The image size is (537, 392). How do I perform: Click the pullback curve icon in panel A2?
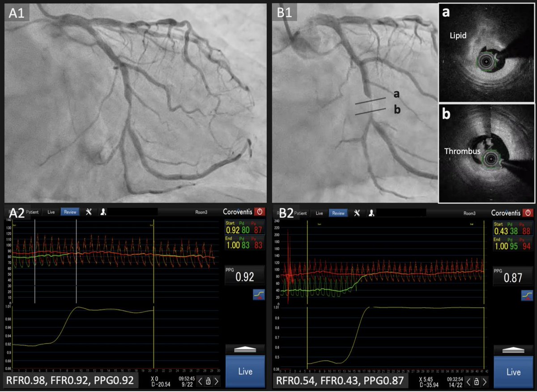[x=258, y=295]
